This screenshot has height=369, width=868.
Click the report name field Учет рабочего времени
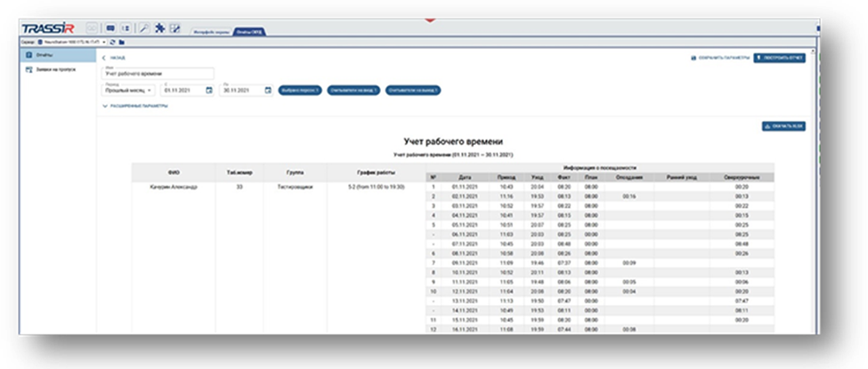coord(158,73)
